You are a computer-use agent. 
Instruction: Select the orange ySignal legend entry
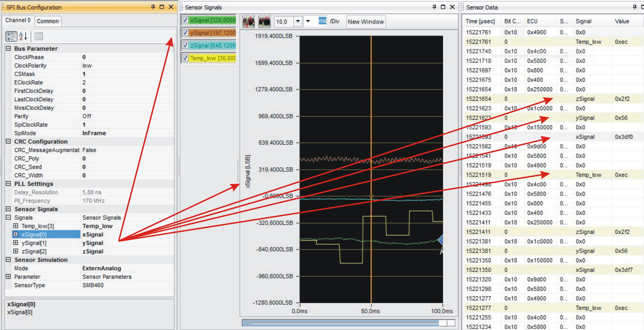click(x=213, y=33)
